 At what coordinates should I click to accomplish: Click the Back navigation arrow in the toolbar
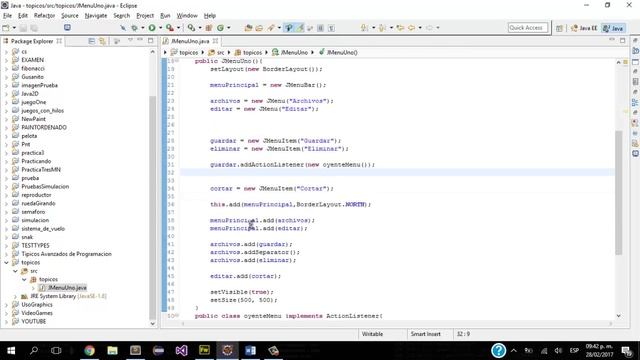411,28
